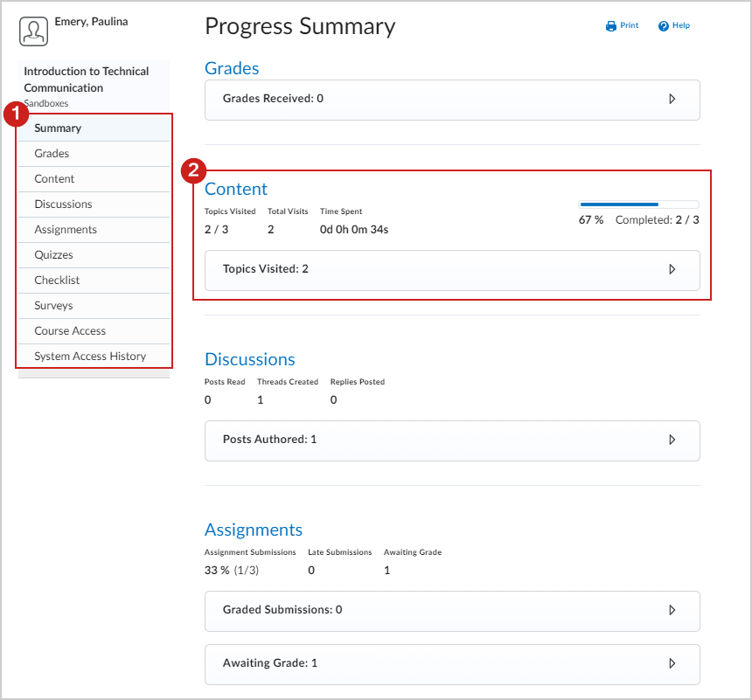Click Paulina Emery's profile picture icon

tap(33, 31)
